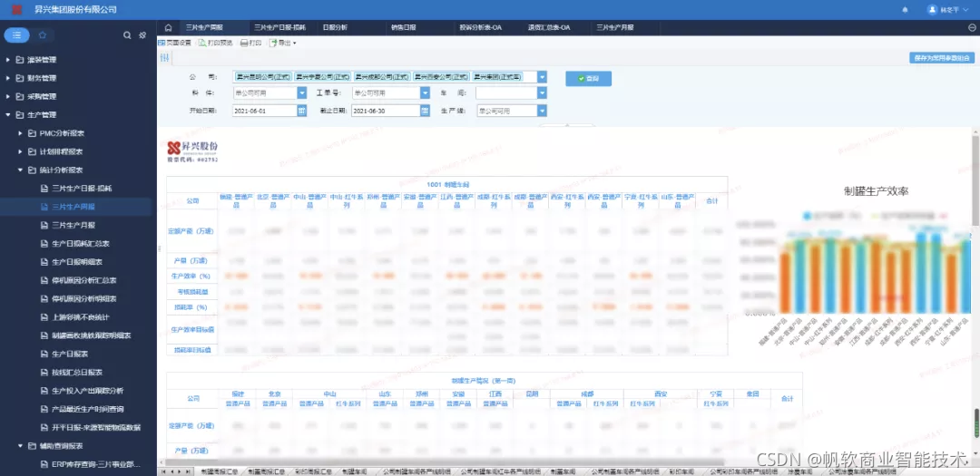Screen dimensions: 980x476
Task: Open the 料件 dropdown arrow
Action: click(302, 93)
